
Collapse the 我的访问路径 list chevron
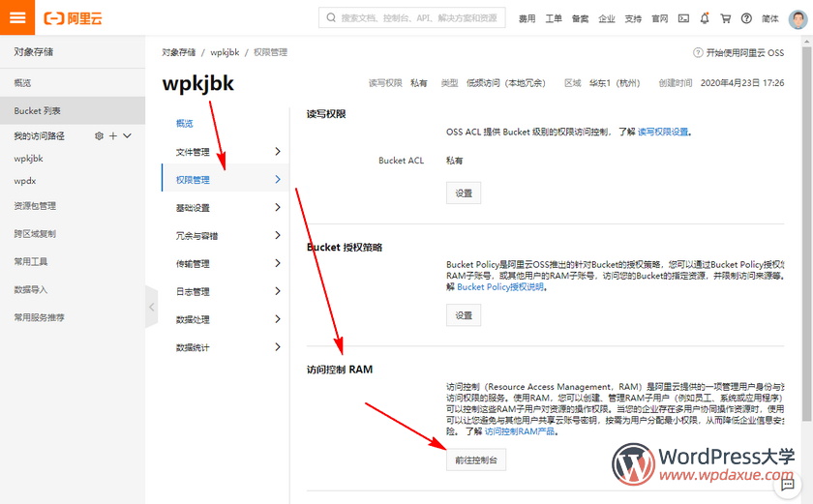click(x=127, y=136)
